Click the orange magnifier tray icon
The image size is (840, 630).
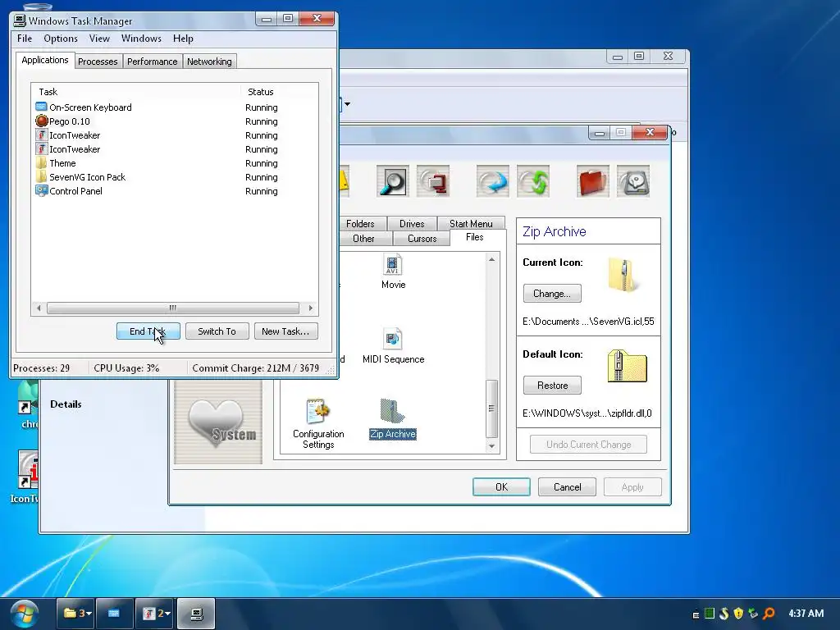pyautogui.click(x=768, y=614)
